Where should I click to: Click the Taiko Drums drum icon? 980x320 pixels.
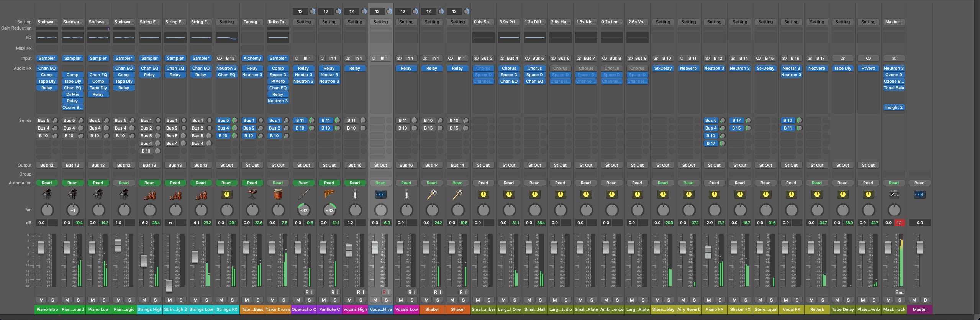[278, 194]
